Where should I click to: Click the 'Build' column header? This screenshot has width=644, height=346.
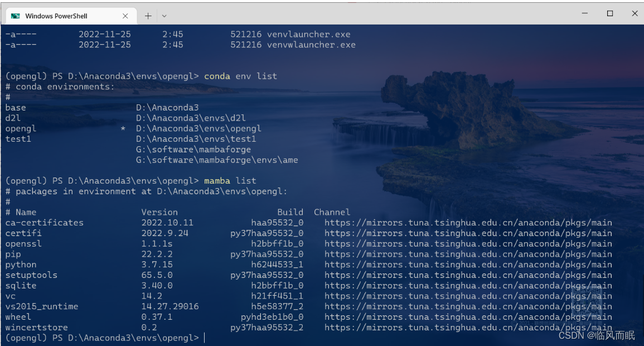click(x=290, y=212)
